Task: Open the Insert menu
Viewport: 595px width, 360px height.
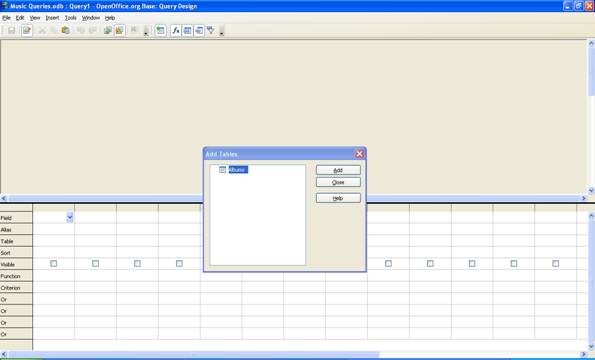Action: (52, 18)
